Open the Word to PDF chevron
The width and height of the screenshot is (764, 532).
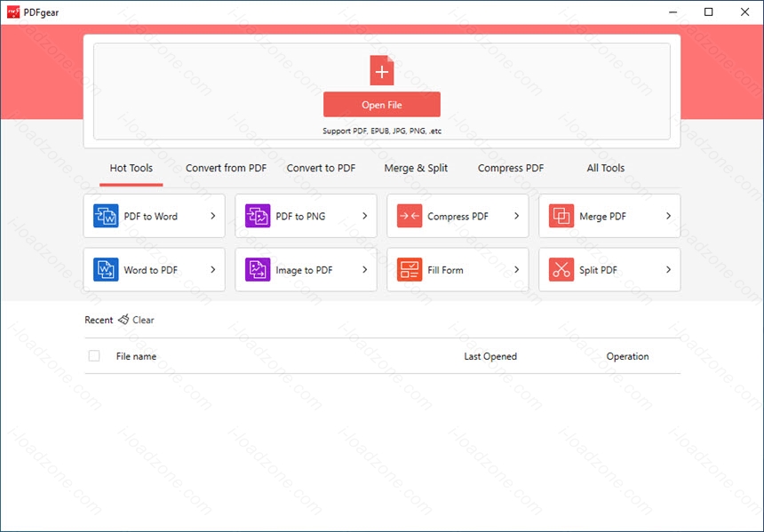click(213, 269)
